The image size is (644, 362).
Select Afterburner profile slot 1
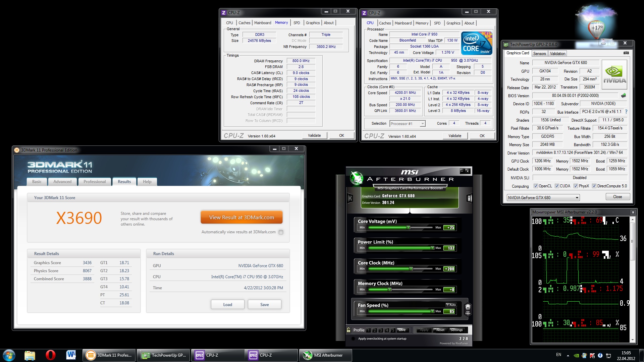[x=368, y=330]
